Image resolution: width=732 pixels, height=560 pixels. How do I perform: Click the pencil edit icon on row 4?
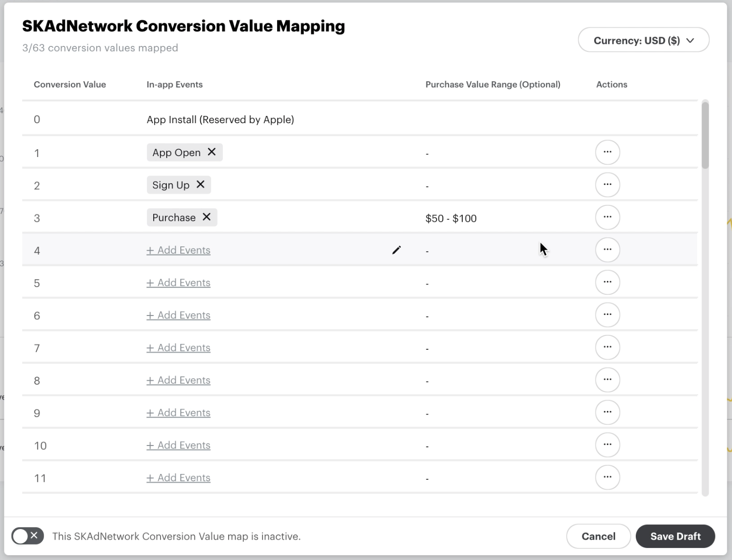[x=396, y=250]
